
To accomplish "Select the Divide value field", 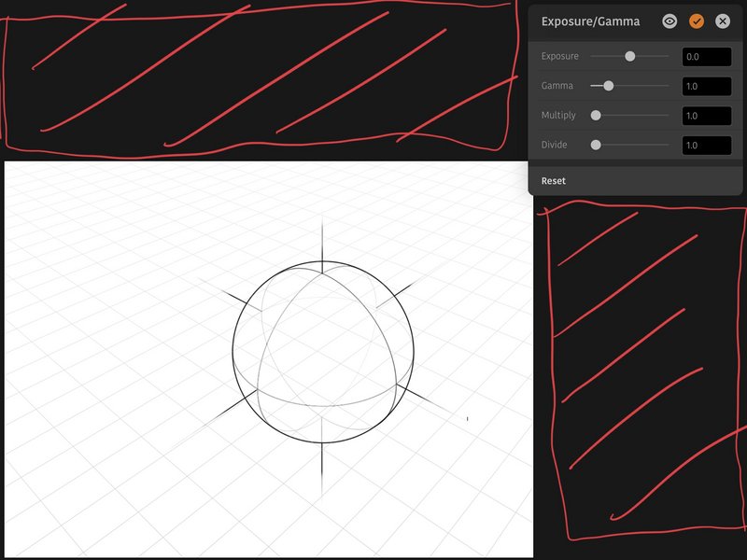I will click(707, 146).
